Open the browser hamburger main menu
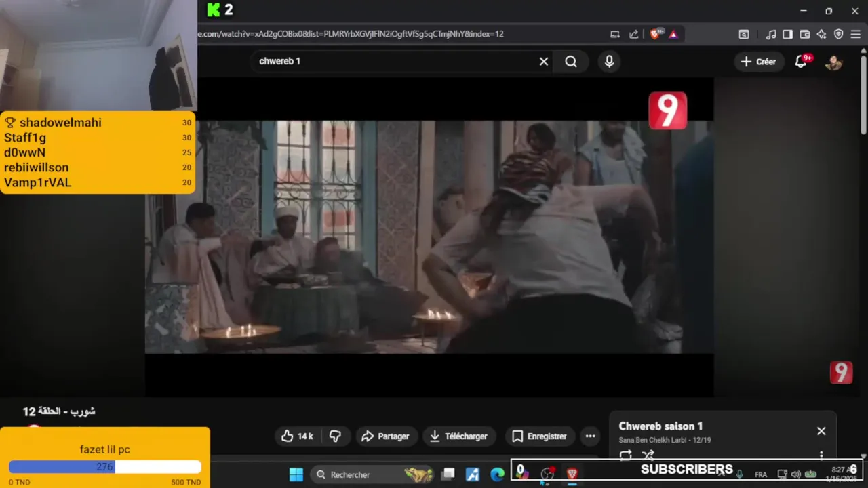The height and width of the screenshot is (488, 868). click(x=855, y=34)
